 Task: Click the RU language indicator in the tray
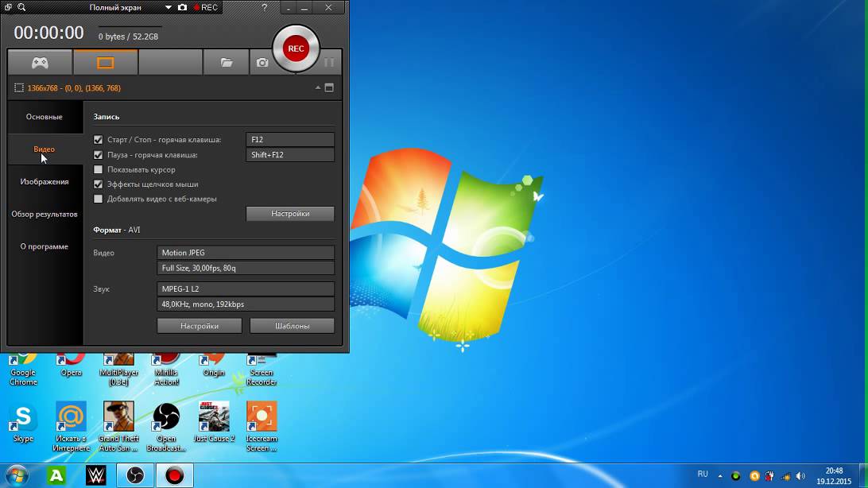click(x=703, y=474)
